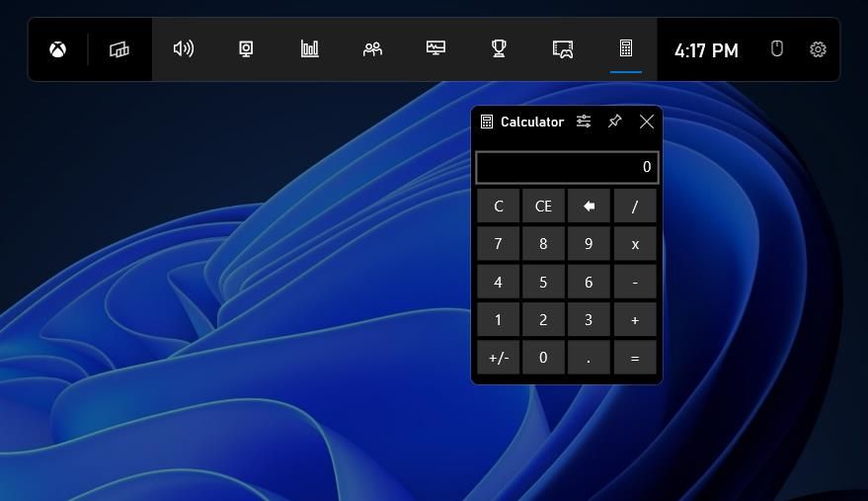868x501 pixels.
Task: Click the 2 key
Action: click(543, 320)
